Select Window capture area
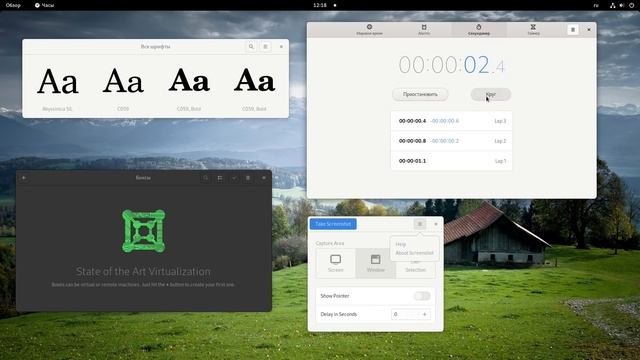 [376, 263]
